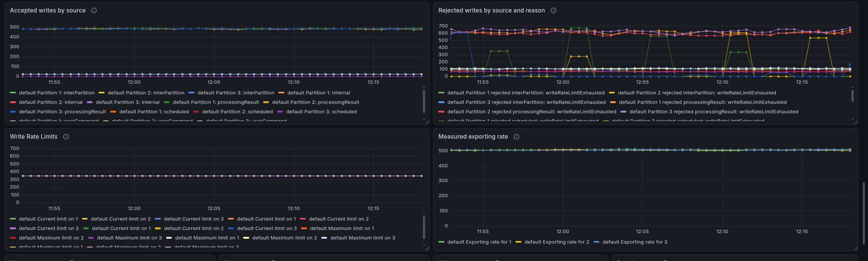Select Partition 2 rejected interPartition legend entry
The image size is (868, 261).
pyautogui.click(x=697, y=93)
